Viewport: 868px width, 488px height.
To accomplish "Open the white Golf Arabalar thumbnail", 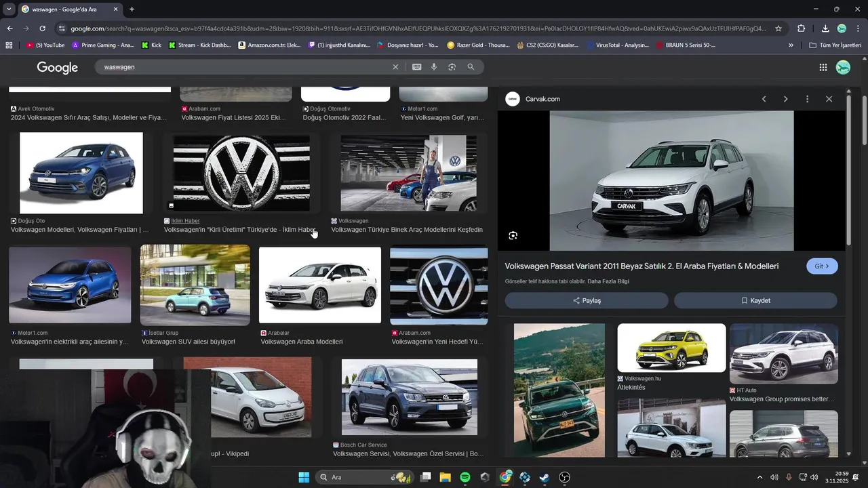I will [320, 285].
